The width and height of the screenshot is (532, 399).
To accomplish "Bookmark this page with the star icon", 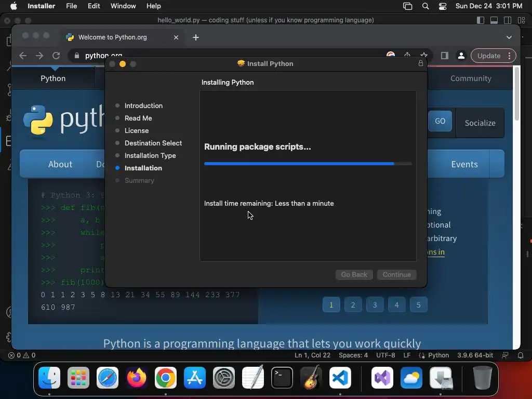I will pyautogui.click(x=424, y=55).
